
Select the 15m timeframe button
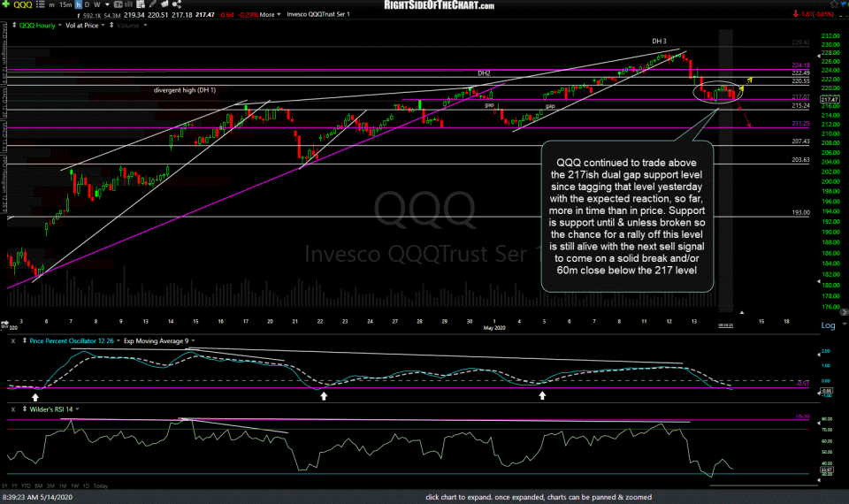pyautogui.click(x=65, y=5)
